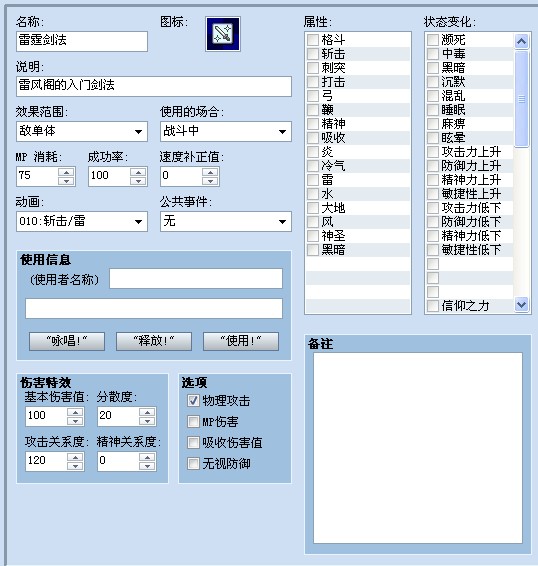Check the 弓 attribute checkbox
The height and width of the screenshot is (566, 538).
coord(313,96)
